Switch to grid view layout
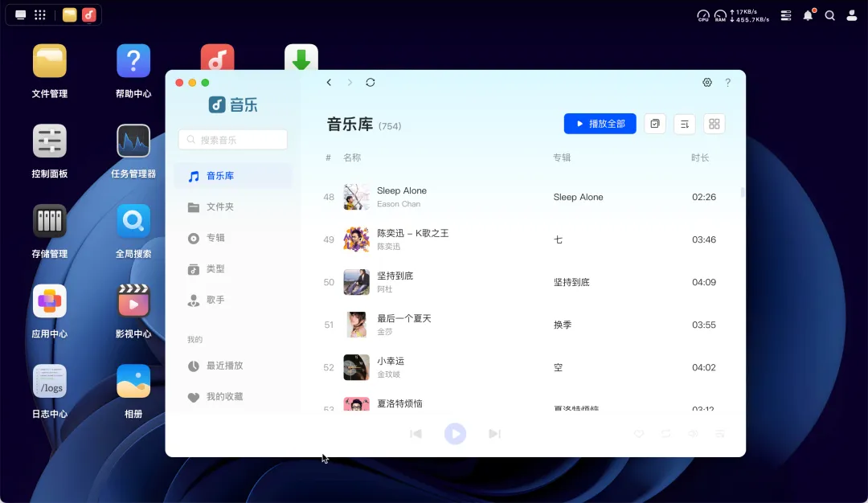Image resolution: width=868 pixels, height=503 pixels. click(x=714, y=124)
